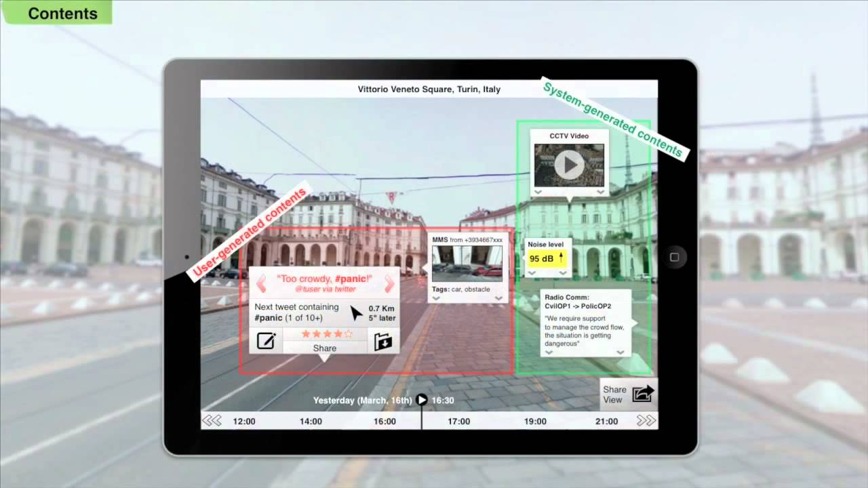Select 12:00 on the timeline
Image resolution: width=868 pixels, height=488 pixels.
[x=244, y=422]
